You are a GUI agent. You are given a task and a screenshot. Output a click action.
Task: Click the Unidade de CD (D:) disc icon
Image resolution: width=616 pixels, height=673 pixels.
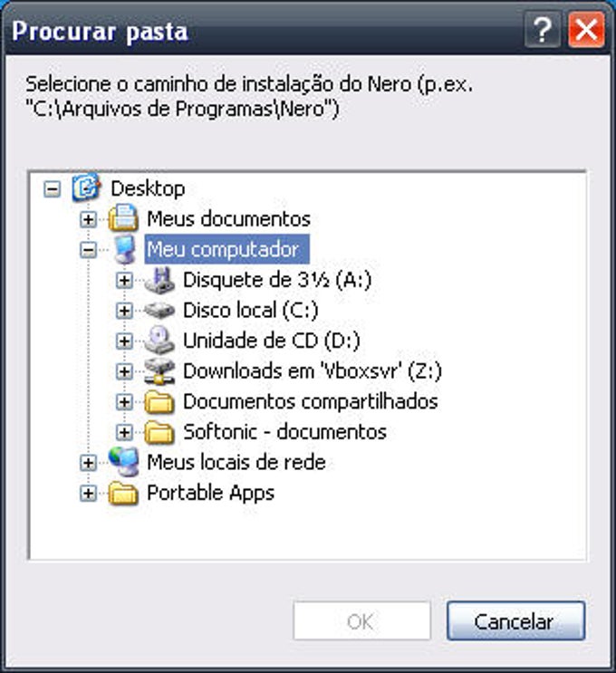click(x=159, y=341)
